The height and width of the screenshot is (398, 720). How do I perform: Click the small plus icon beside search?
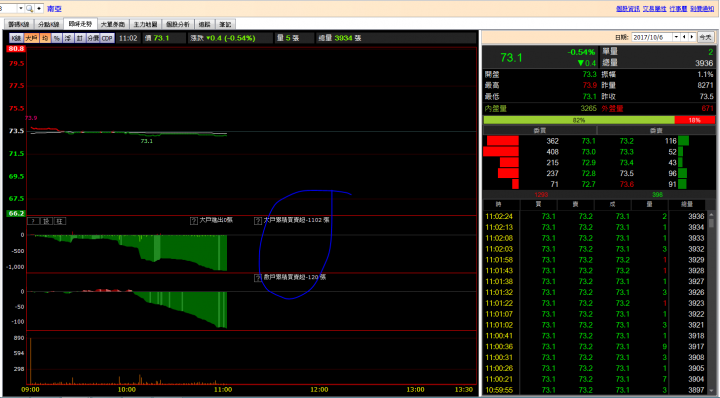coord(39,8)
